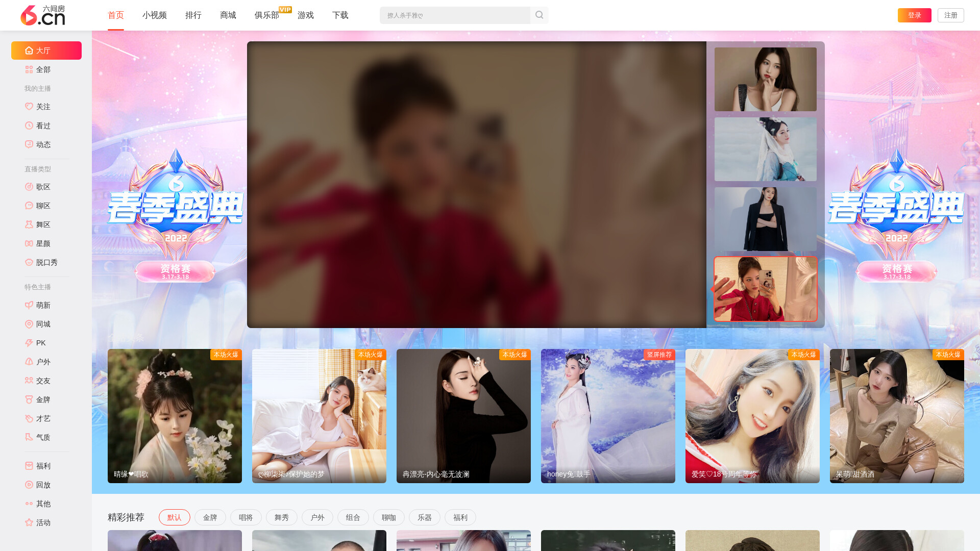Click the search magnifier icon
Viewport: 980px width, 551px height.
(x=539, y=15)
